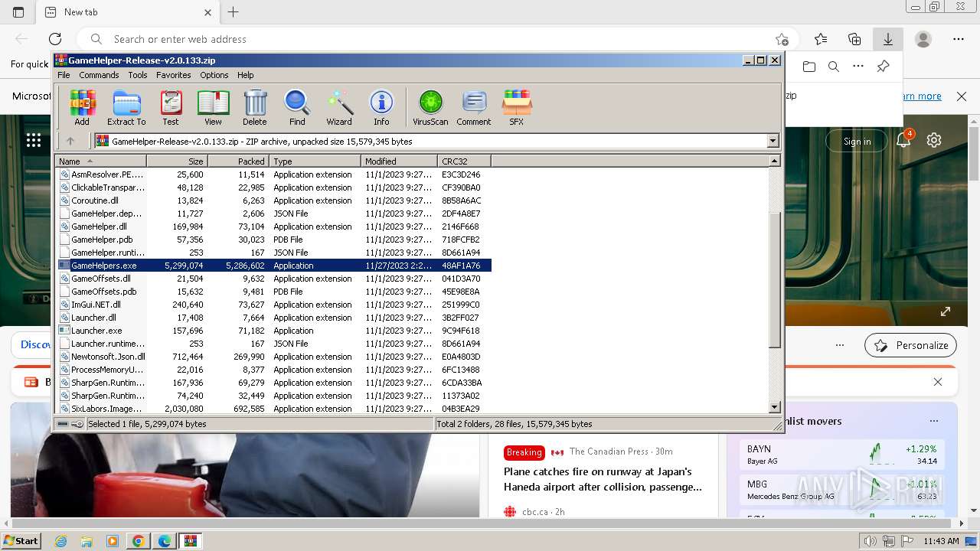Sort the file list by CRC32 column
The width and height of the screenshot is (980, 551).
click(x=464, y=161)
